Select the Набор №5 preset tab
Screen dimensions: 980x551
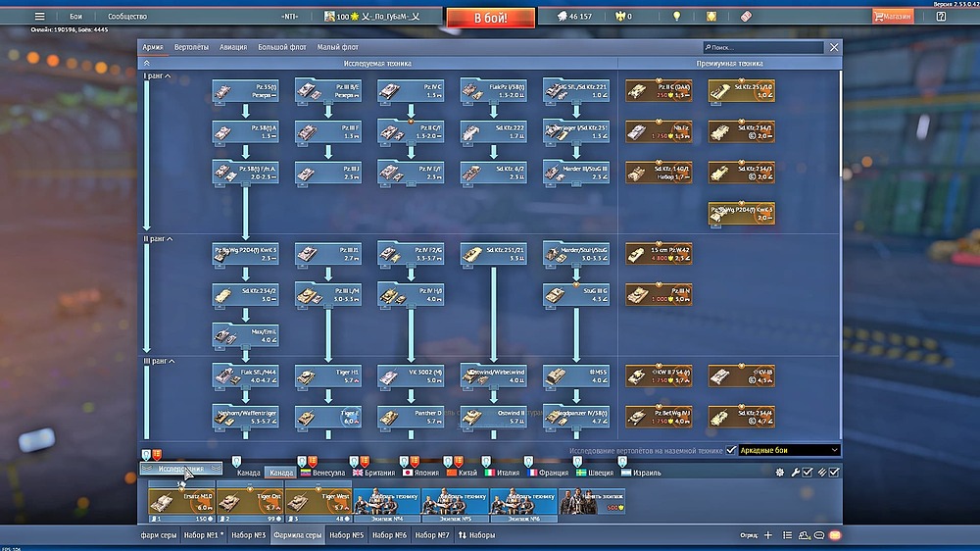tap(346, 535)
